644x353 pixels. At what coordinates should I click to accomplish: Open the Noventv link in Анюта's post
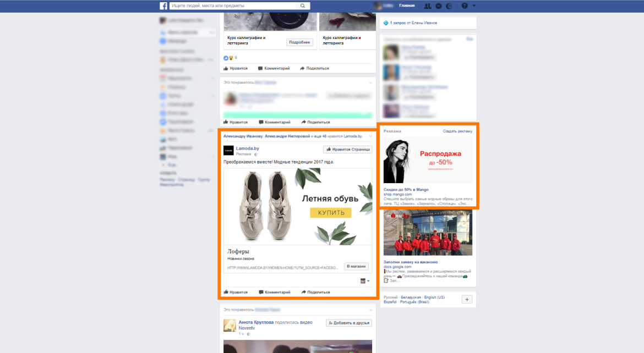coord(247,328)
